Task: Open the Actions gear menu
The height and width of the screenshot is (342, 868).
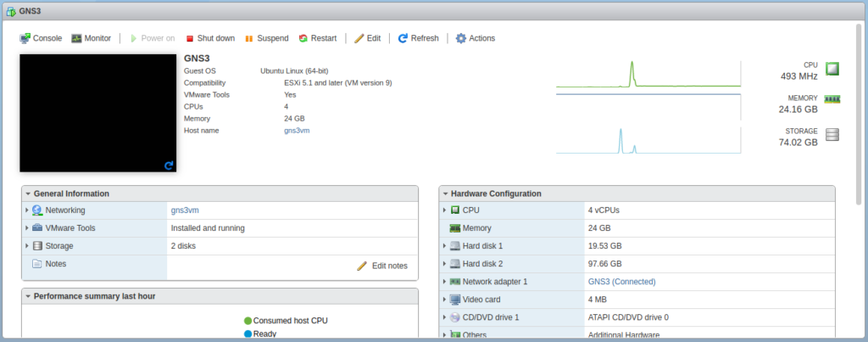Action: coord(475,38)
